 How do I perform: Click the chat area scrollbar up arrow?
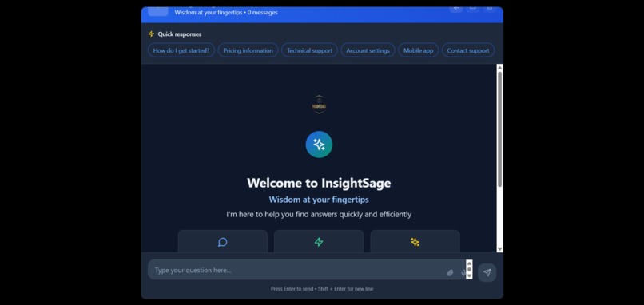click(x=500, y=67)
